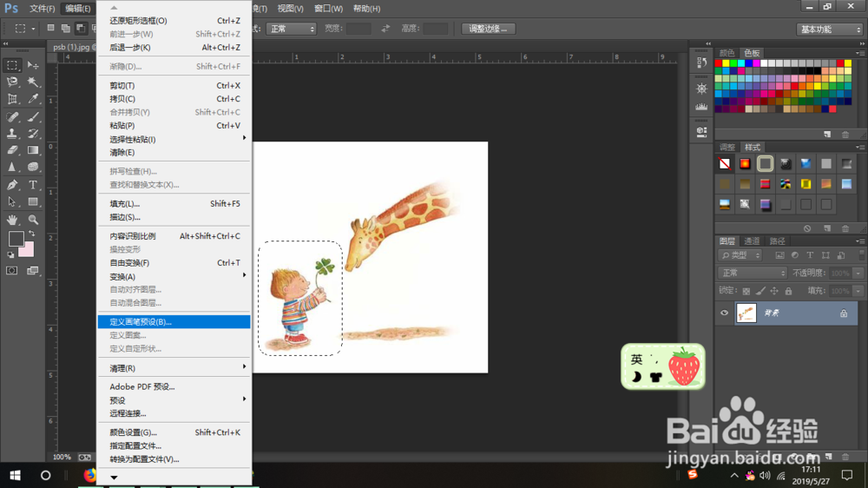Choose 颜色设置(G)... menu entry
The width and height of the screenshot is (868, 488).
[x=174, y=432]
